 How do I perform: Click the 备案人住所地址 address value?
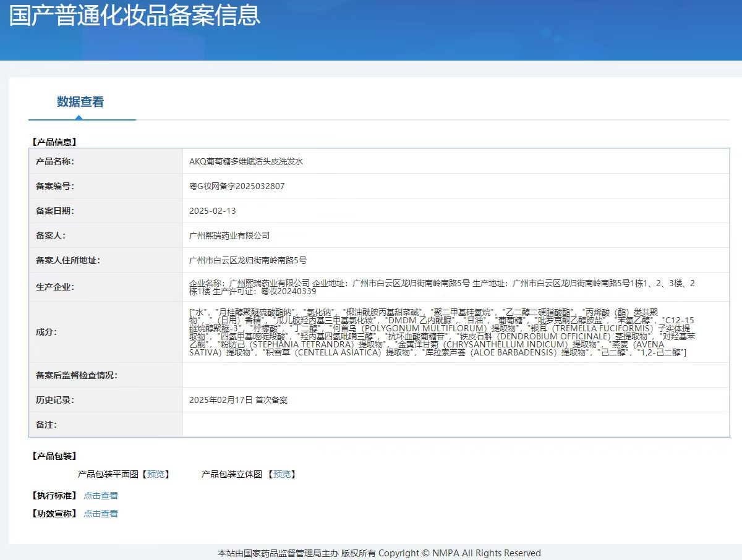click(248, 260)
